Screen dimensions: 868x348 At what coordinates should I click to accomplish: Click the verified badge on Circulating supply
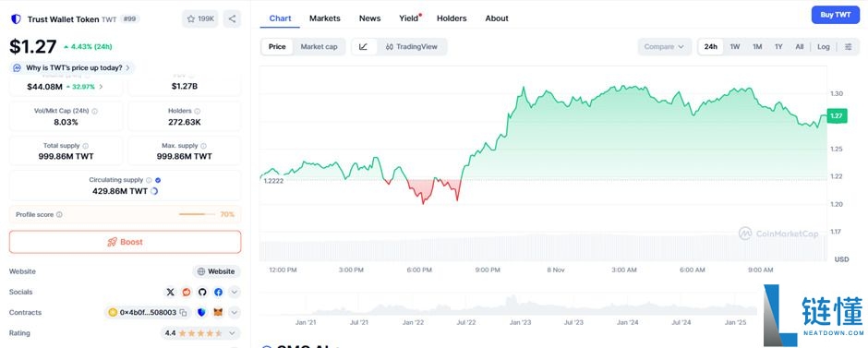coord(158,180)
